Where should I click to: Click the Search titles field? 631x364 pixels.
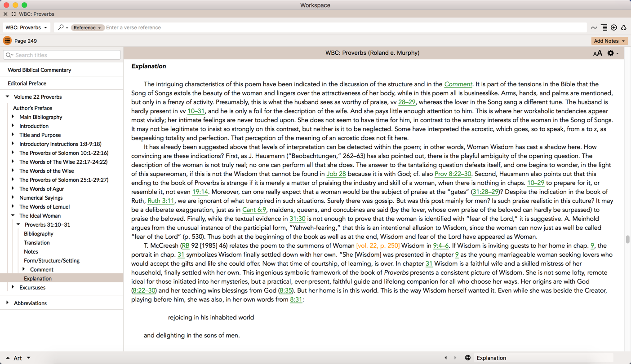(62, 55)
